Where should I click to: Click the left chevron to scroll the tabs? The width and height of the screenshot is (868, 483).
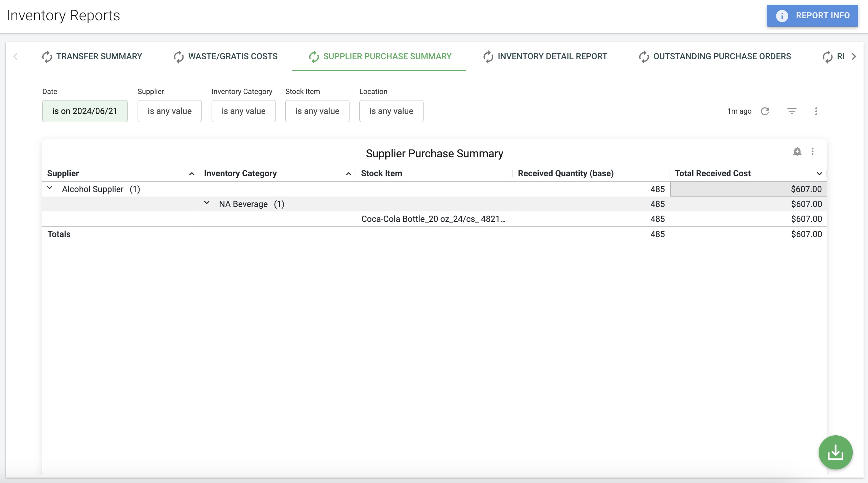point(16,56)
